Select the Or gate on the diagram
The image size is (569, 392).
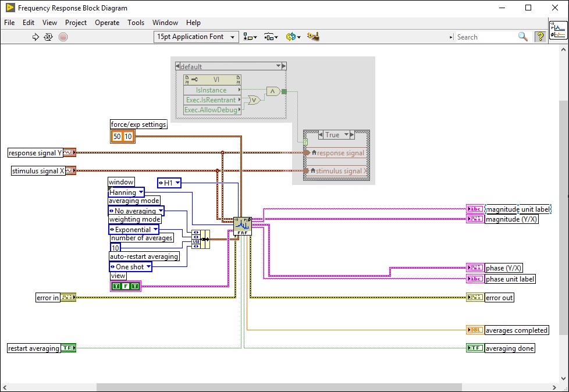pyautogui.click(x=254, y=100)
